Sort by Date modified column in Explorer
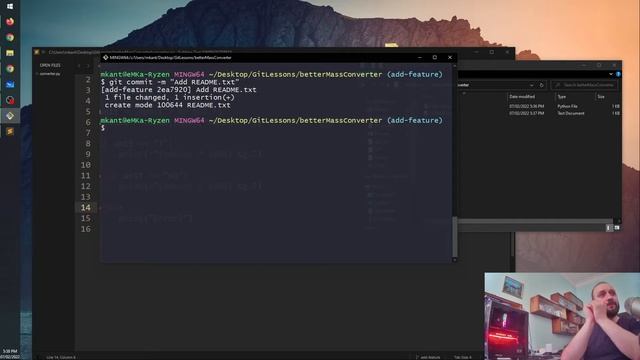The width and height of the screenshot is (640, 360). (x=522, y=97)
